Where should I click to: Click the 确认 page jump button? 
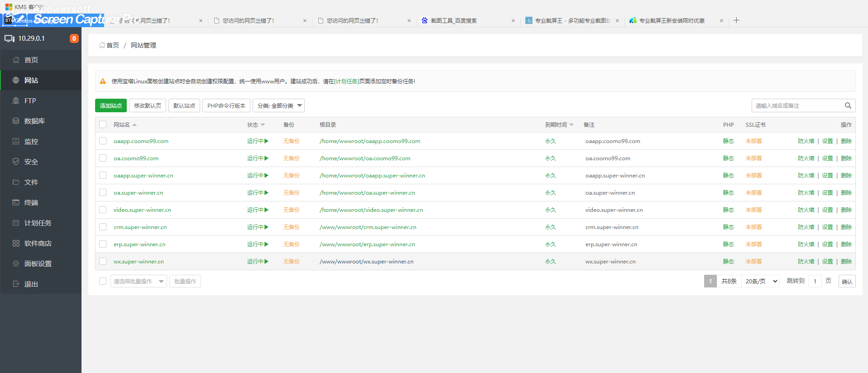coord(847,281)
